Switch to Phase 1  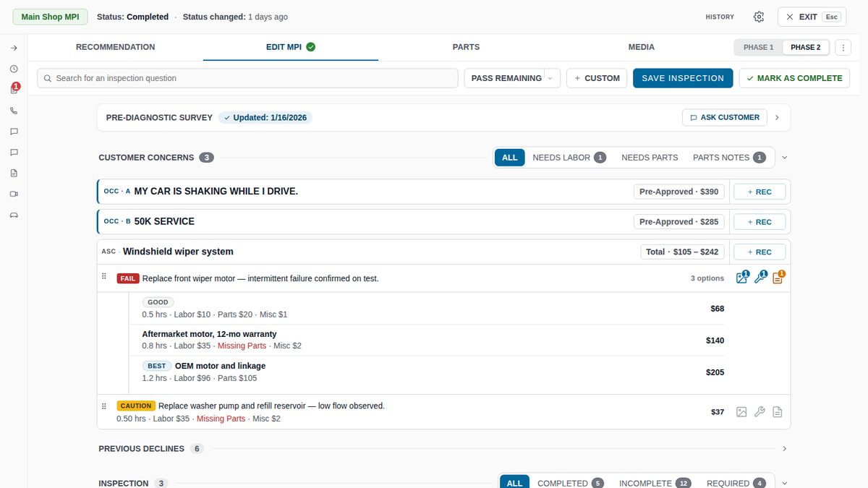[759, 48]
